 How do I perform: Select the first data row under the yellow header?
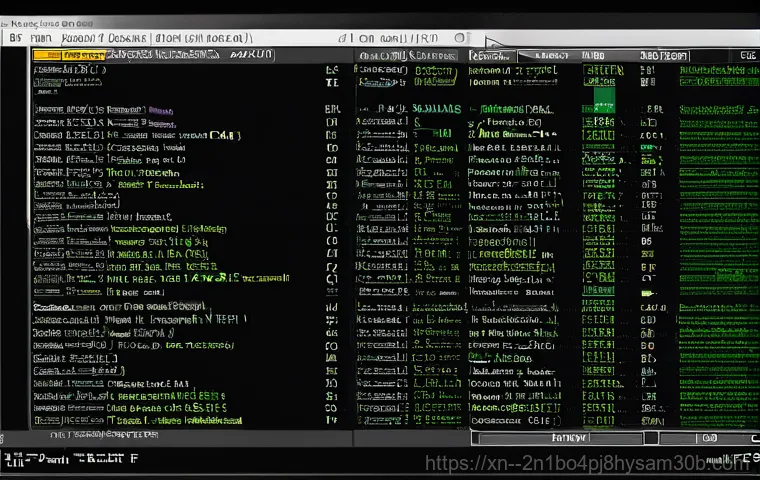tap(70, 72)
